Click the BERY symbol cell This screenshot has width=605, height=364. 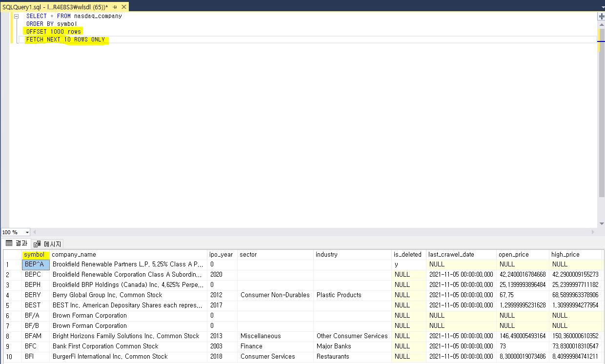pyautogui.click(x=36, y=295)
